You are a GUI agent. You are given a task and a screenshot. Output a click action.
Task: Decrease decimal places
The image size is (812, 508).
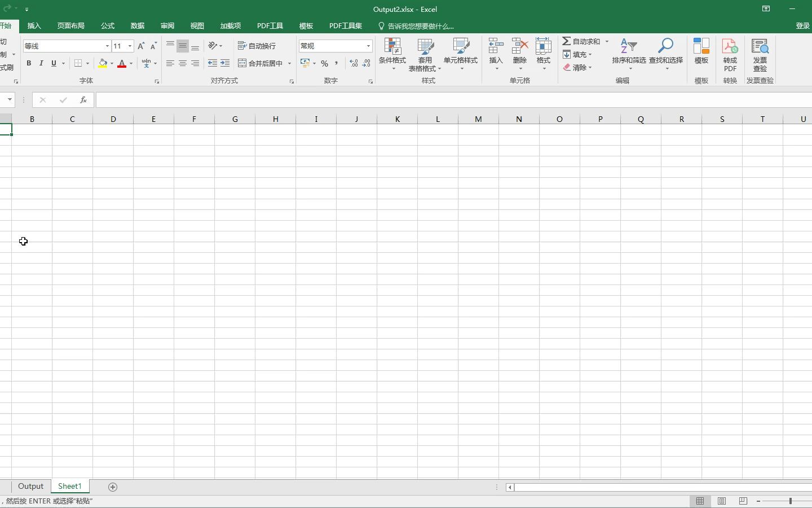tap(367, 63)
